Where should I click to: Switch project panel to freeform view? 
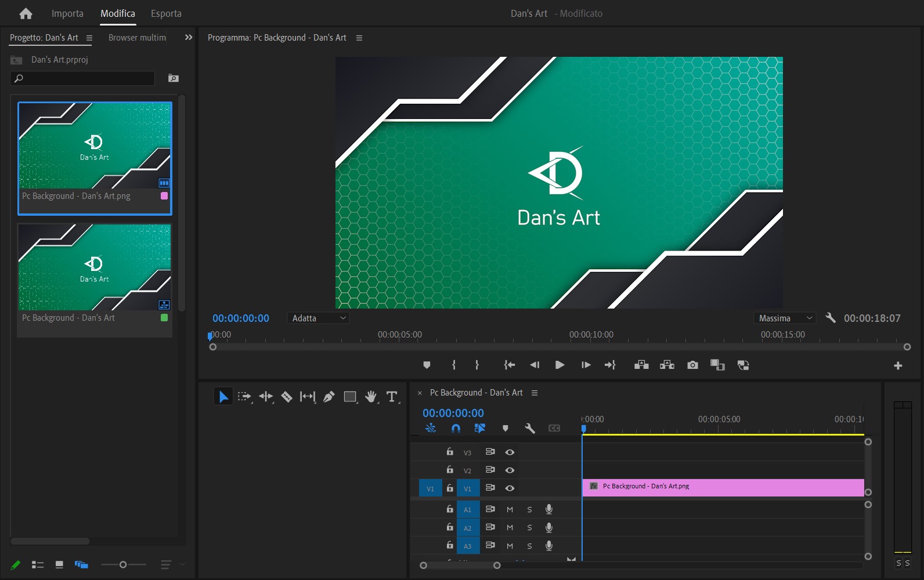[81, 564]
